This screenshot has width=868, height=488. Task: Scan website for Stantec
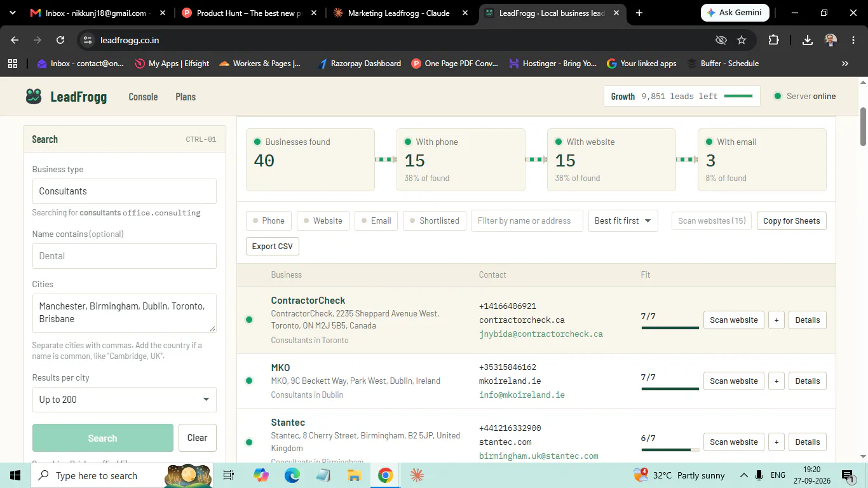click(734, 442)
